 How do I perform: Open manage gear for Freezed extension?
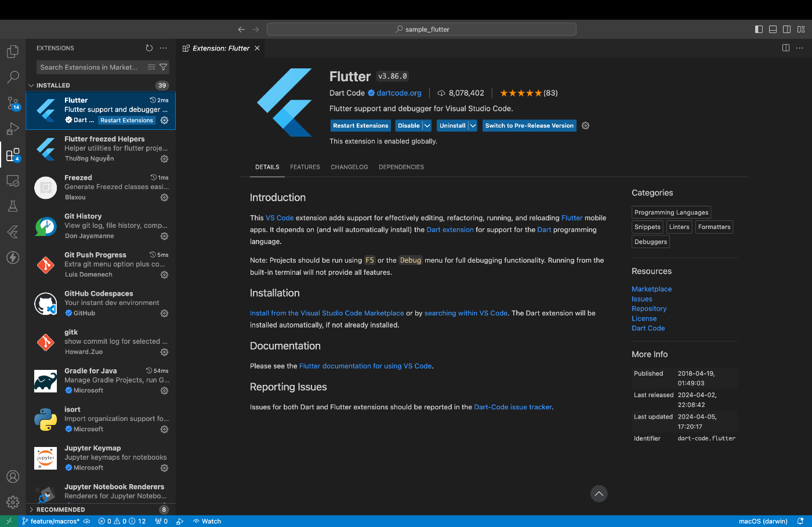[164, 198]
